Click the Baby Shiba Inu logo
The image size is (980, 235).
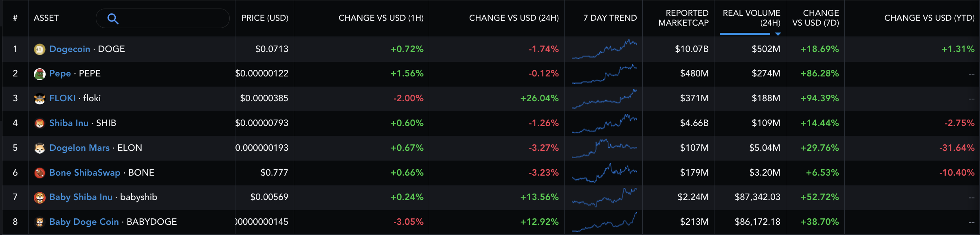40,198
